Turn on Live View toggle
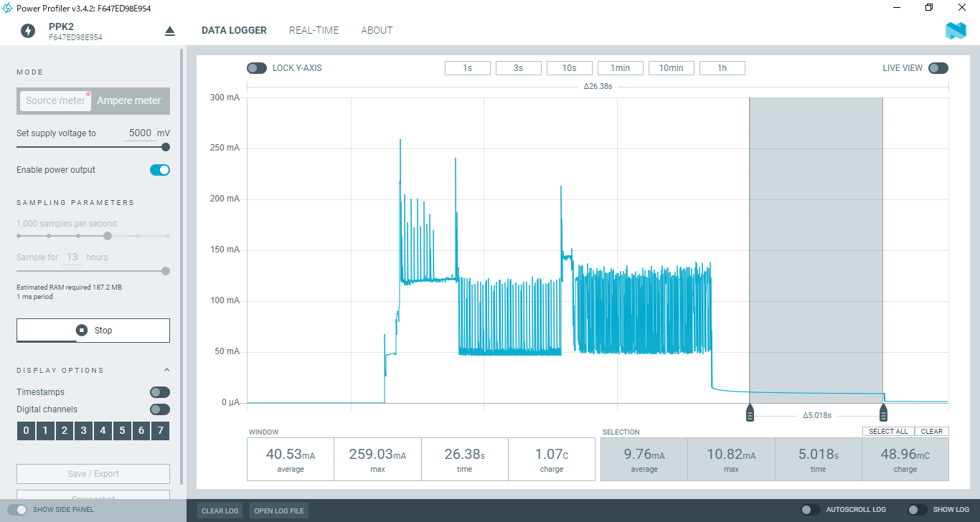The width and height of the screenshot is (980, 522). [x=938, y=68]
